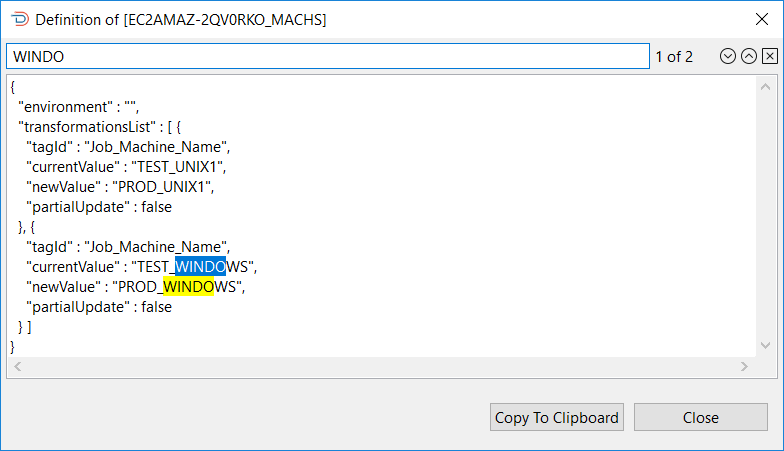This screenshot has width=784, height=451.
Task: Click "PROD_UNIX1" new value
Action: point(160,187)
